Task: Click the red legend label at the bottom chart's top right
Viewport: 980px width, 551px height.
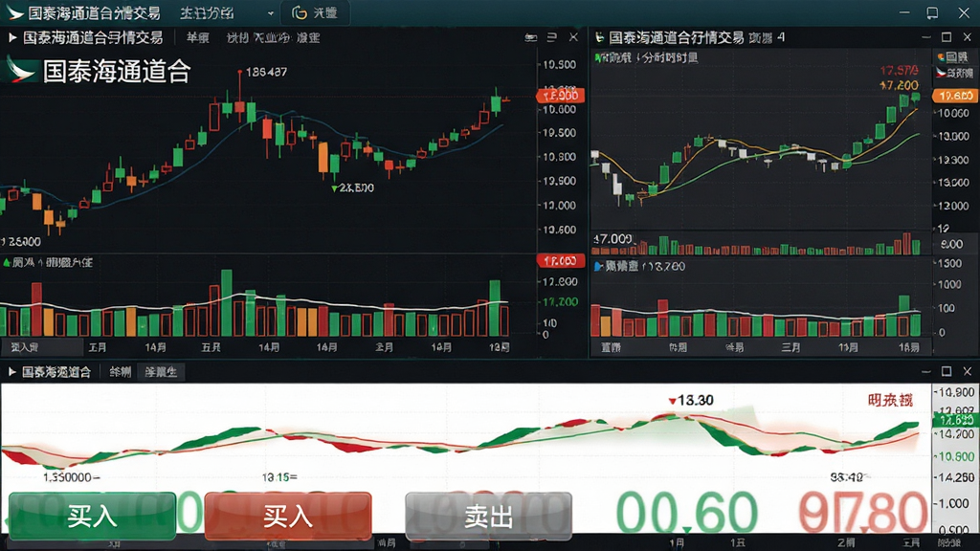Action: [x=890, y=400]
